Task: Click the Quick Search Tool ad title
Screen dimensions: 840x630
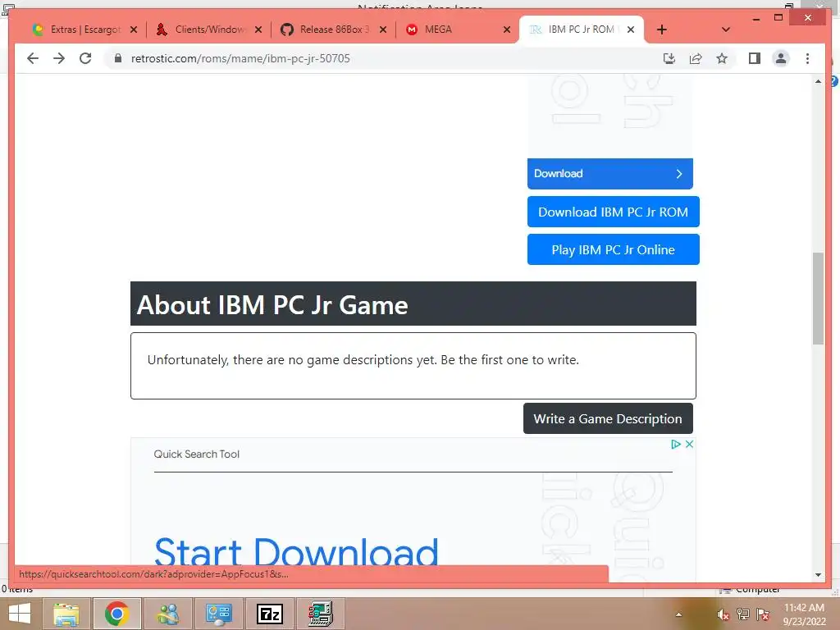Action: click(197, 454)
